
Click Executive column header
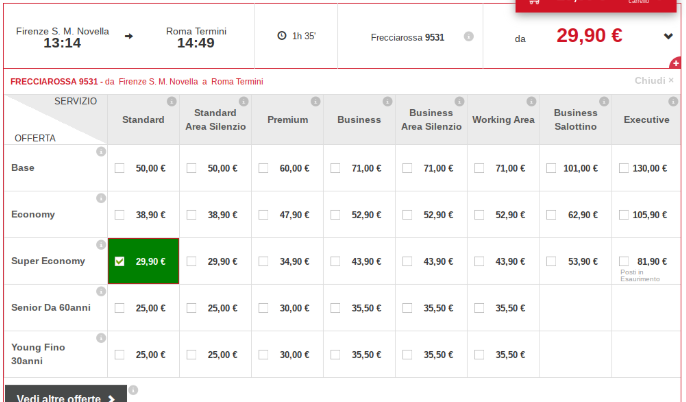(x=646, y=119)
